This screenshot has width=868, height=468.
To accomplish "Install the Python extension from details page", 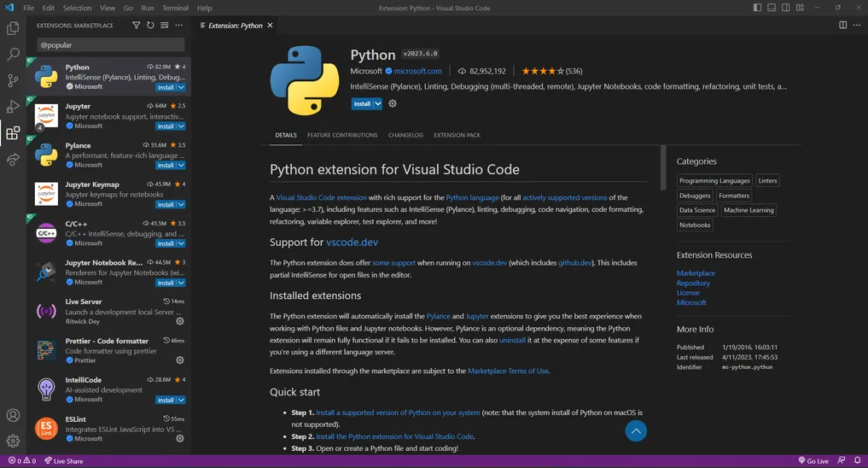I will pos(362,103).
